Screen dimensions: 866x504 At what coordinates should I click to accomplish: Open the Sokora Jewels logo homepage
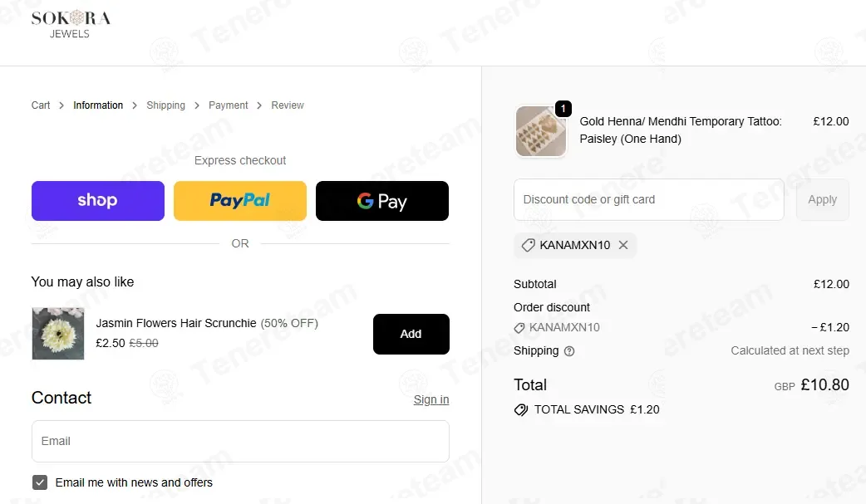point(70,24)
